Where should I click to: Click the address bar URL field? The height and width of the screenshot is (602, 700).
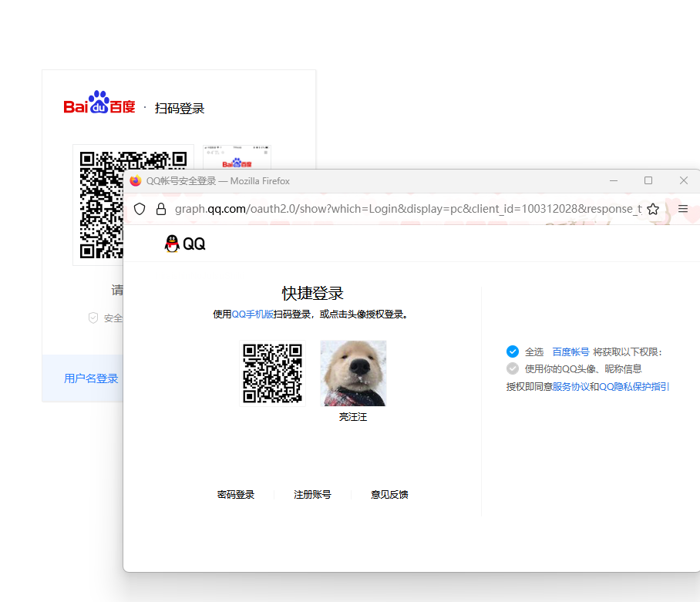[x=407, y=209]
